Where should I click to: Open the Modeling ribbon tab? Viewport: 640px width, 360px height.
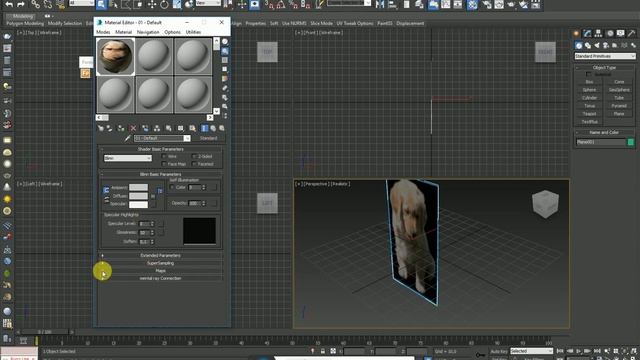tap(23, 16)
